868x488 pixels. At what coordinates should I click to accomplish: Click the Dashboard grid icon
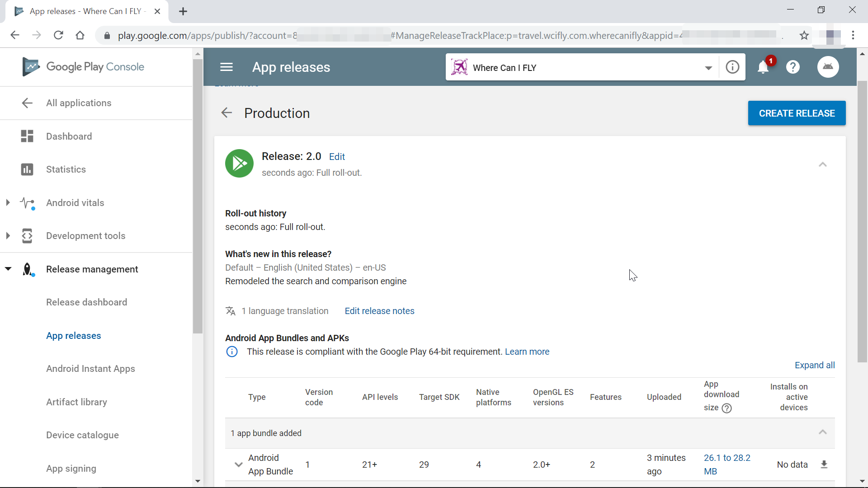(x=27, y=136)
